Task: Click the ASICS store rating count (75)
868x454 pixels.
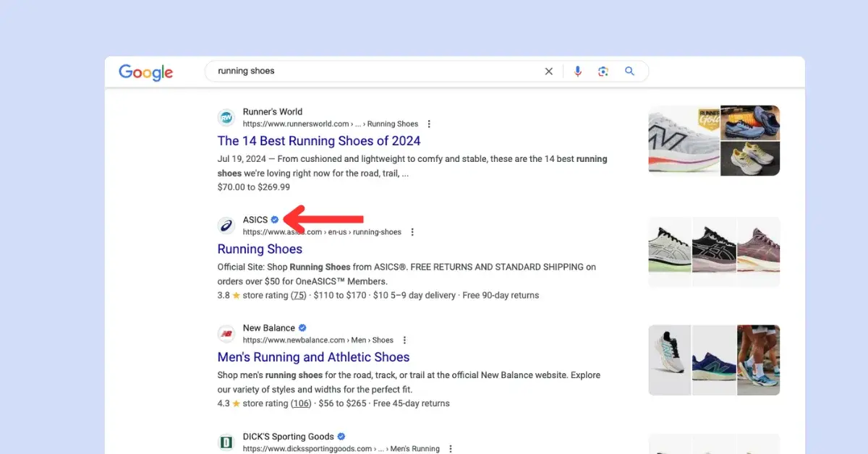Action: coord(298,296)
